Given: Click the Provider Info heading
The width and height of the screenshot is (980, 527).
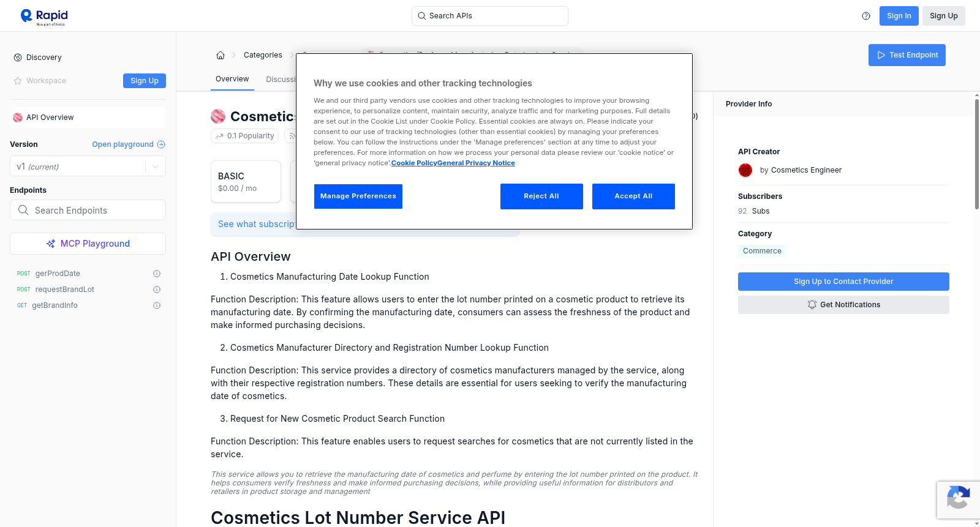Looking at the screenshot, I should 748,104.
